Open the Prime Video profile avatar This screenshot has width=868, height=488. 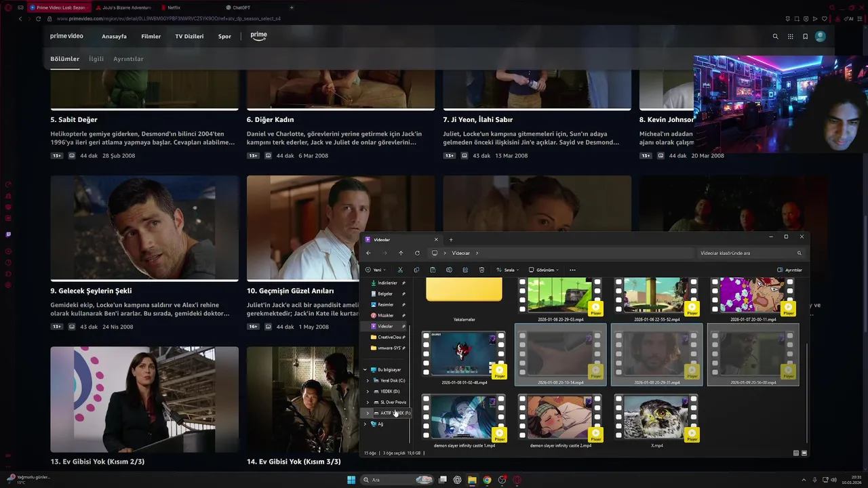[821, 37]
